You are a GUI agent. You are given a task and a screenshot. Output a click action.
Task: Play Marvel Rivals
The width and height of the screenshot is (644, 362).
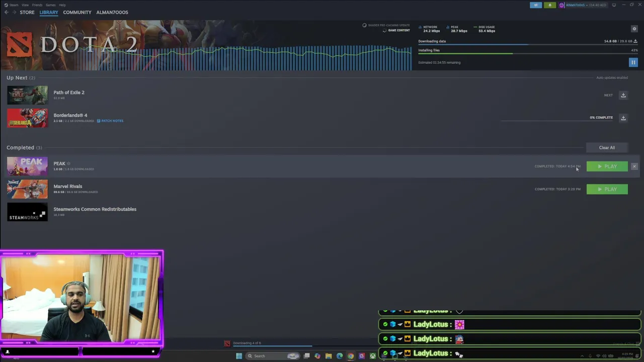click(607, 189)
